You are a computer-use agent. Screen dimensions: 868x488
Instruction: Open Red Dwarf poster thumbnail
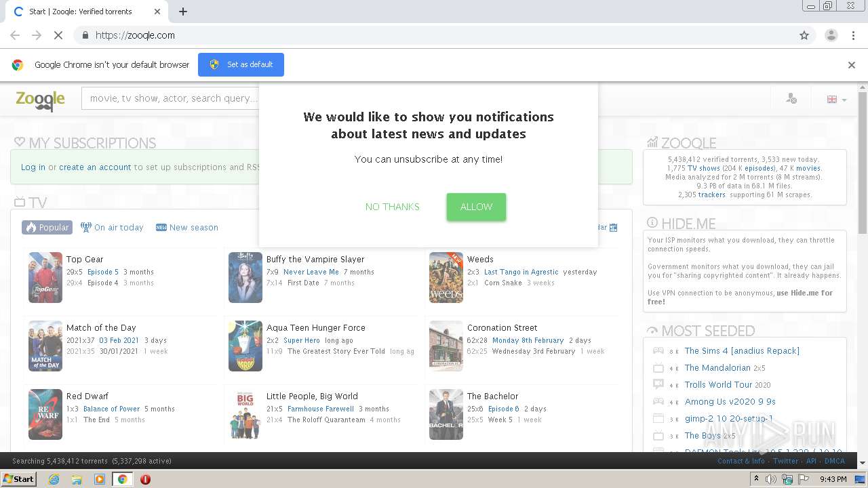point(45,414)
